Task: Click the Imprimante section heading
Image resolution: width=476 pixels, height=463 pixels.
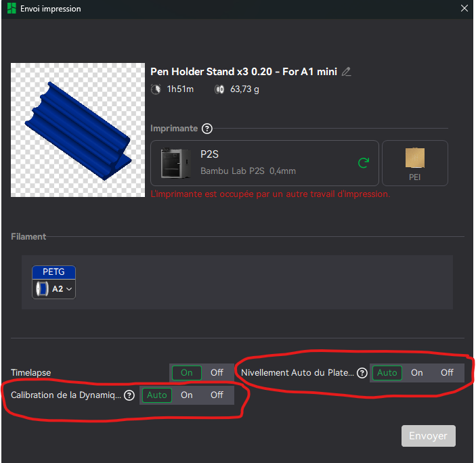Action: (174, 129)
